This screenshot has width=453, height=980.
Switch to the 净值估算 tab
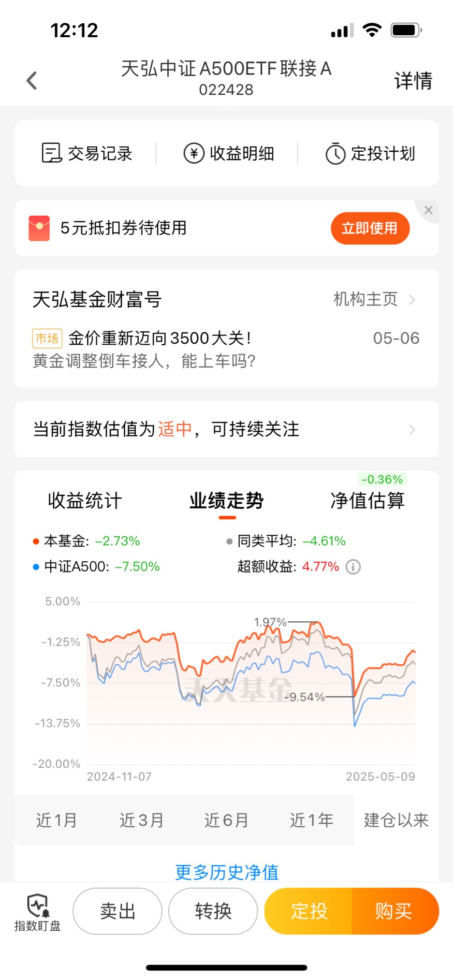point(367,500)
